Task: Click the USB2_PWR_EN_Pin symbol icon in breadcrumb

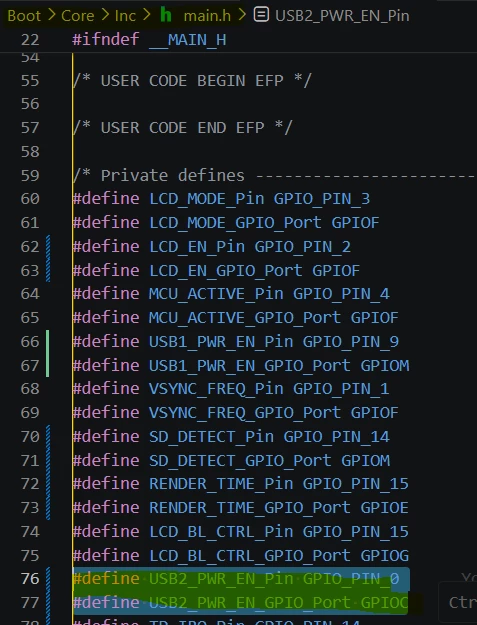Action: click(261, 15)
